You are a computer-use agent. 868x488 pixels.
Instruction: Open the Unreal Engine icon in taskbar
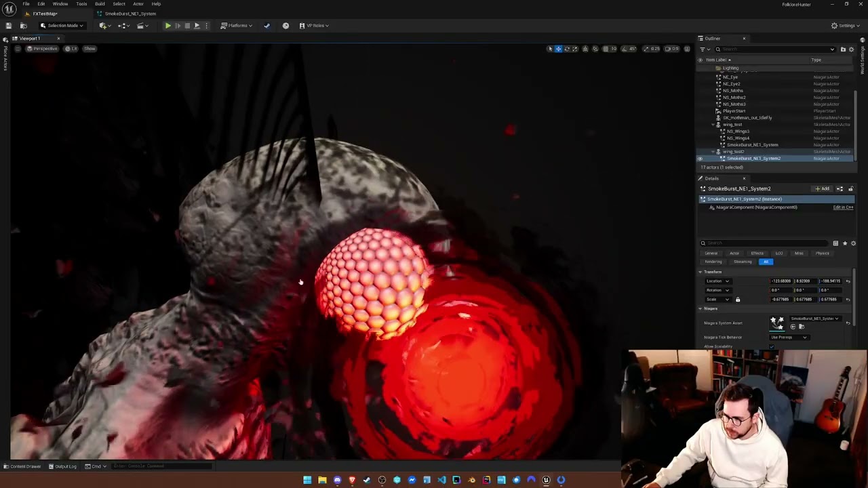(x=546, y=481)
